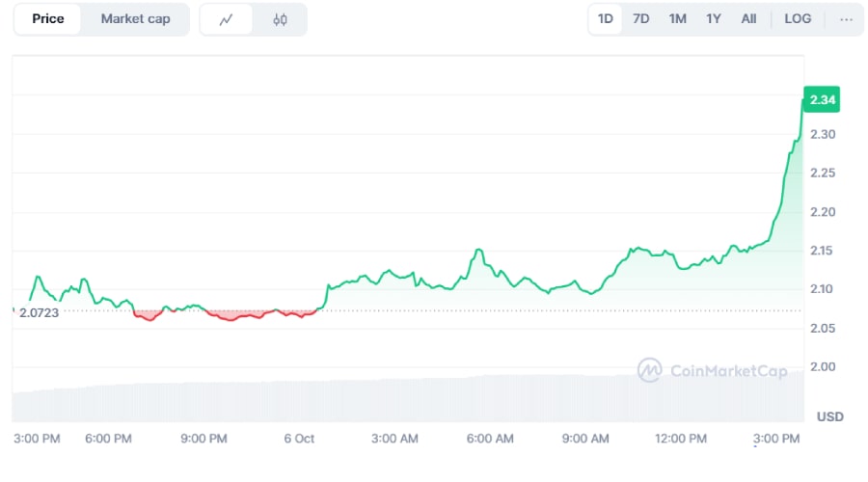
Task: Switch to the Price tab
Action: coord(47,19)
